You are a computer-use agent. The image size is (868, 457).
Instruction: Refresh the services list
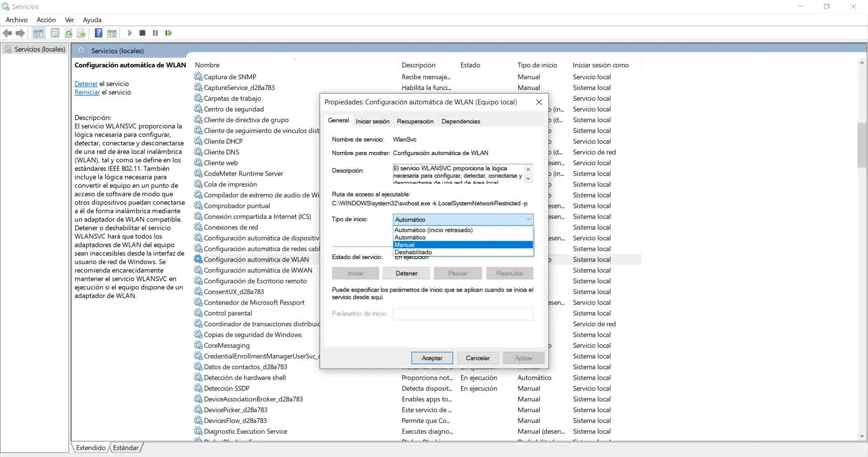(x=69, y=33)
